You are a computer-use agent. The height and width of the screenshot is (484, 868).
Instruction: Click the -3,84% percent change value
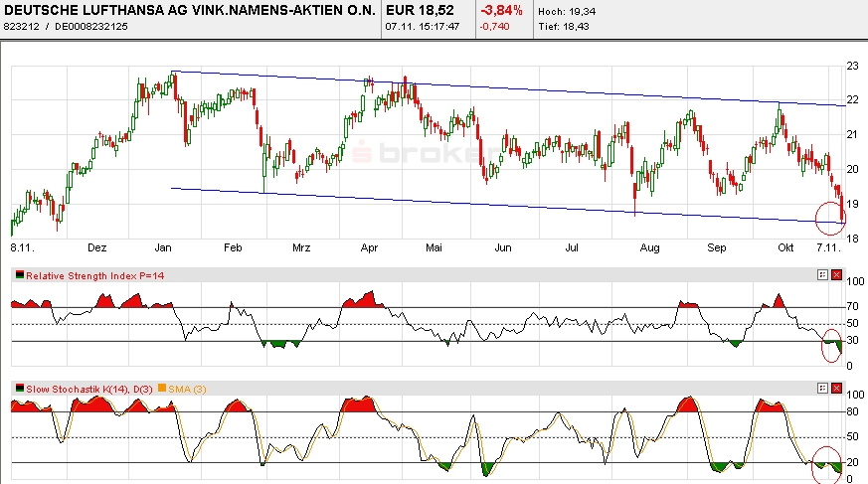[x=502, y=9]
